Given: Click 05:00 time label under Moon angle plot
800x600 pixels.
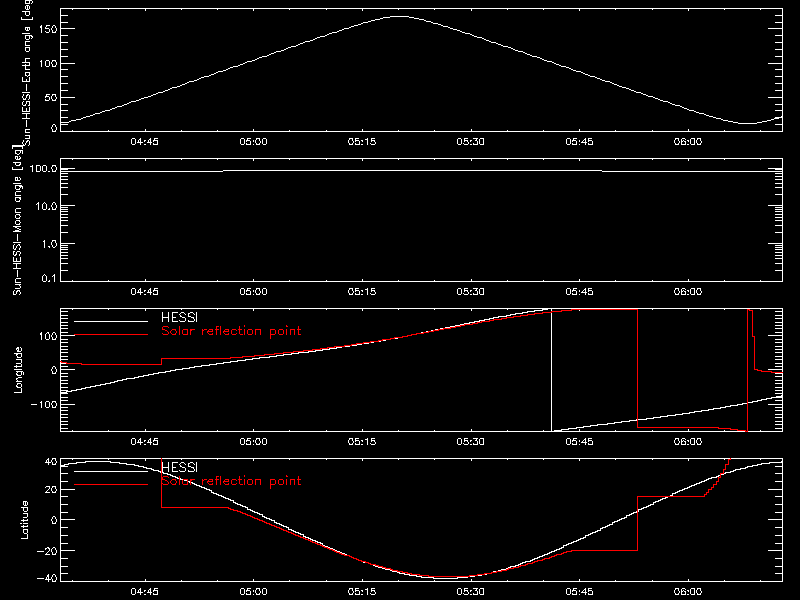Looking at the screenshot, I should tap(253, 291).
